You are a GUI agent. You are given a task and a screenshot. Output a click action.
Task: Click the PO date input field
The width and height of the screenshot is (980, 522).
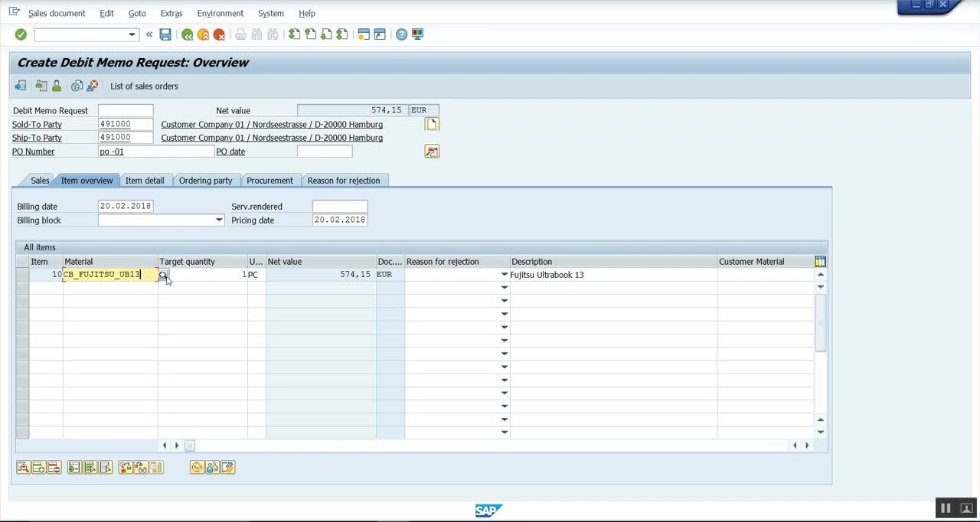pos(325,152)
